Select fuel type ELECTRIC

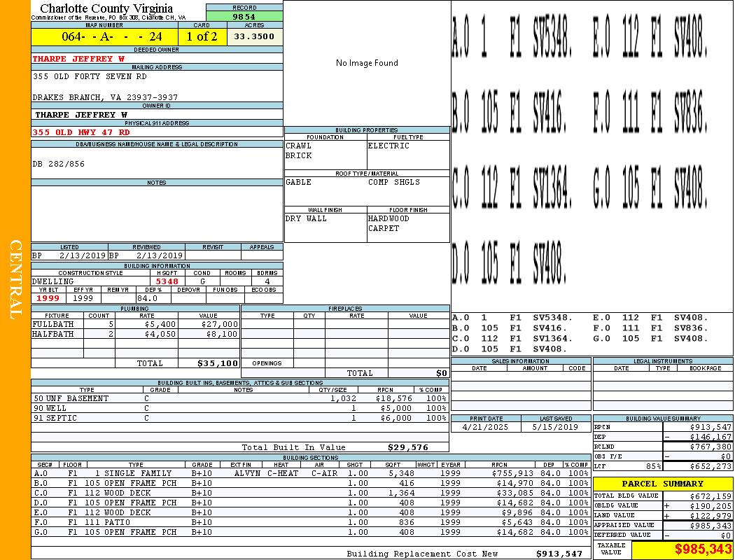(388, 146)
